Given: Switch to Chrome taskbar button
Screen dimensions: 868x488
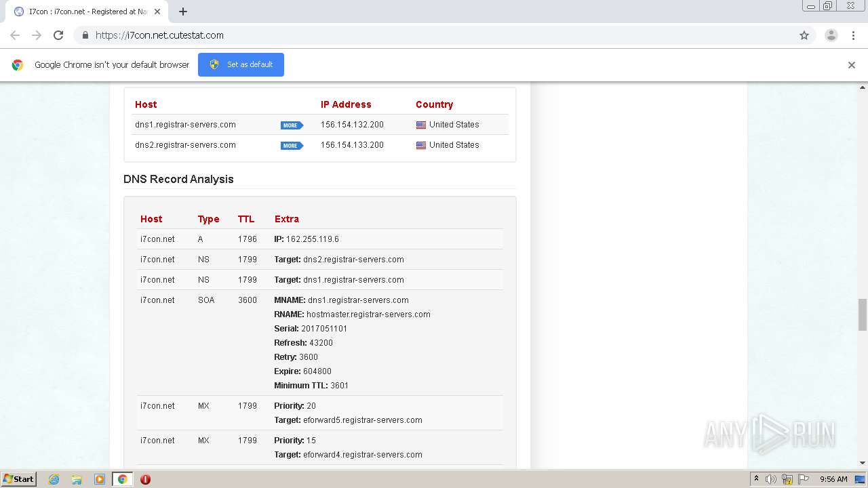Looking at the screenshot, I should click(123, 479).
